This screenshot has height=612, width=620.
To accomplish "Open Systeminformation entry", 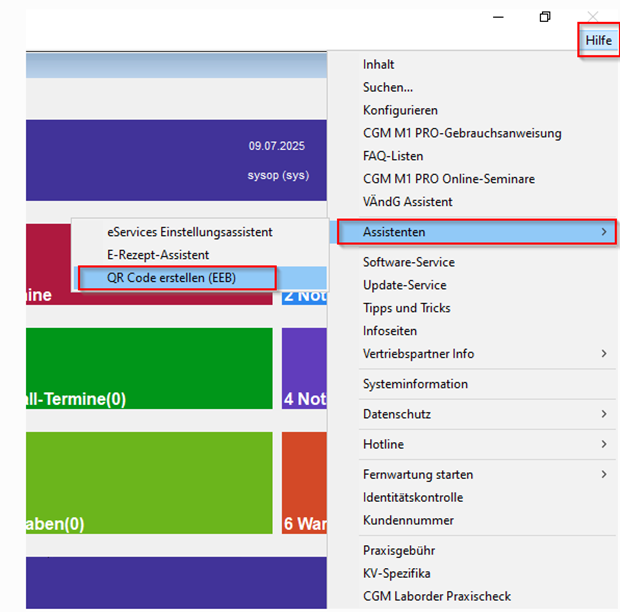I will (x=415, y=384).
